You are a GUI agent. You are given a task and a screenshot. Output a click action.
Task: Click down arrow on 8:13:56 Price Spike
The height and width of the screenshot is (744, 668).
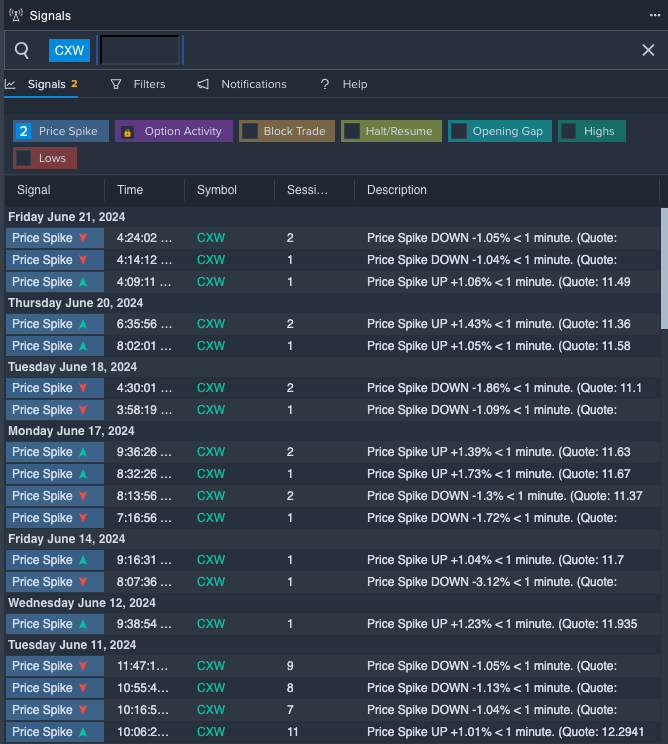(83, 496)
